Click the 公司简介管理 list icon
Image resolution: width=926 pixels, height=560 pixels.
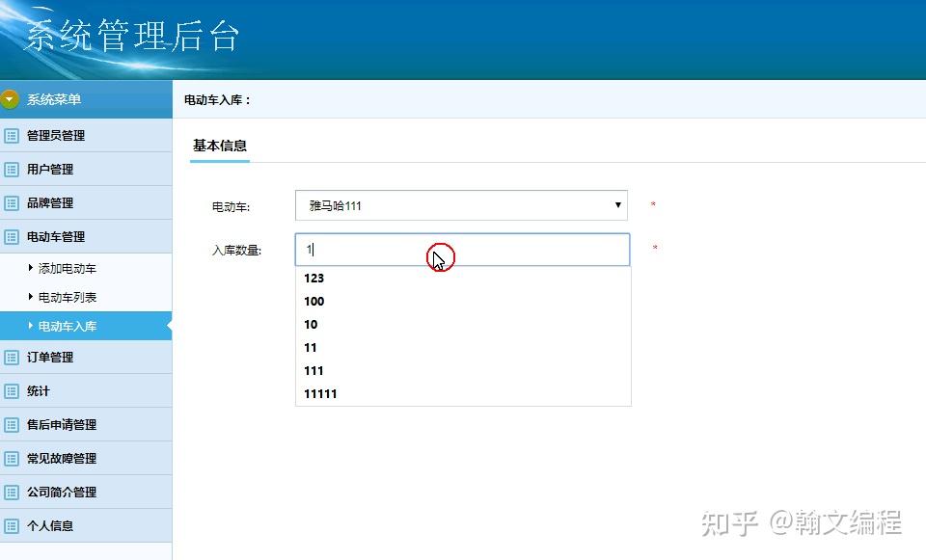coord(12,493)
